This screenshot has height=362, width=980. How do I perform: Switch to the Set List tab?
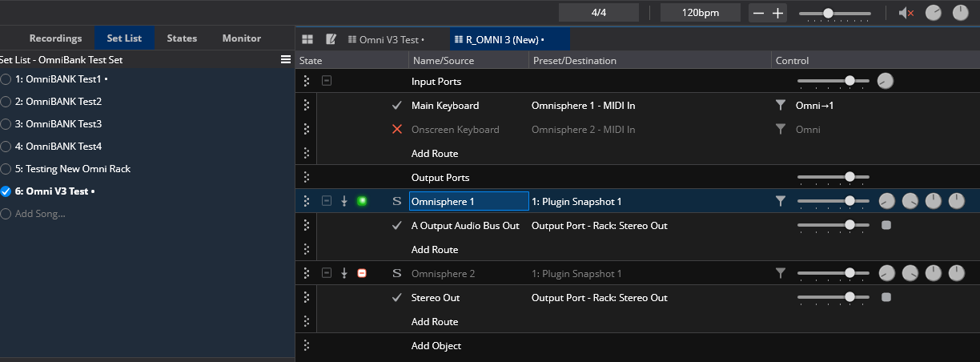pos(124,38)
